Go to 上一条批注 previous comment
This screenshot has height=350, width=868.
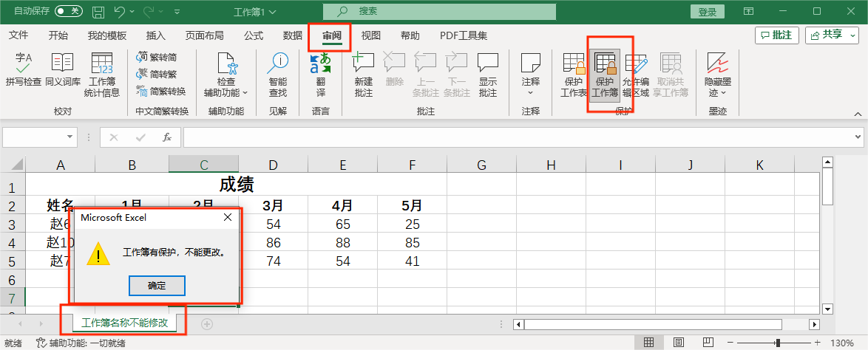point(426,75)
